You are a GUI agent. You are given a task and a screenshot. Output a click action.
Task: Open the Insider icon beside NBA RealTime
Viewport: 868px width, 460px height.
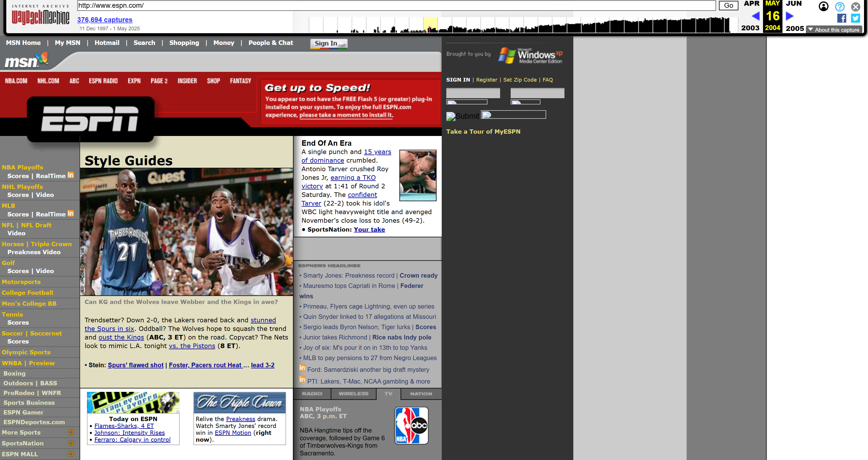(x=70, y=175)
